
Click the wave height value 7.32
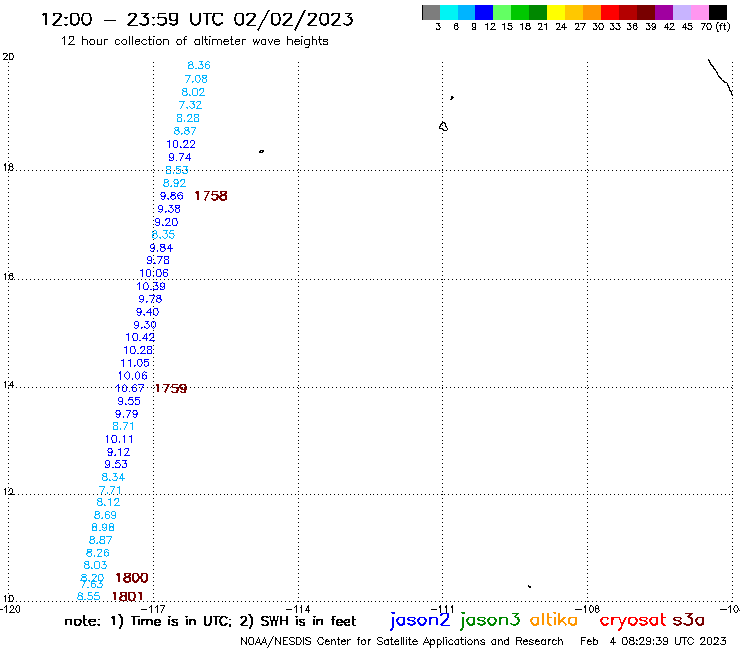point(190,105)
